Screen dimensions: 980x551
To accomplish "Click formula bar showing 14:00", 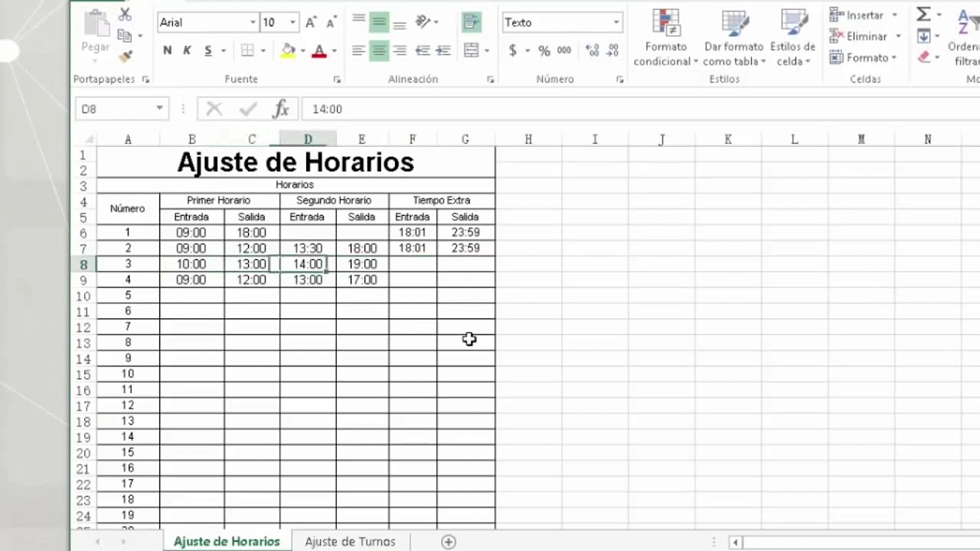I will pos(642,109).
